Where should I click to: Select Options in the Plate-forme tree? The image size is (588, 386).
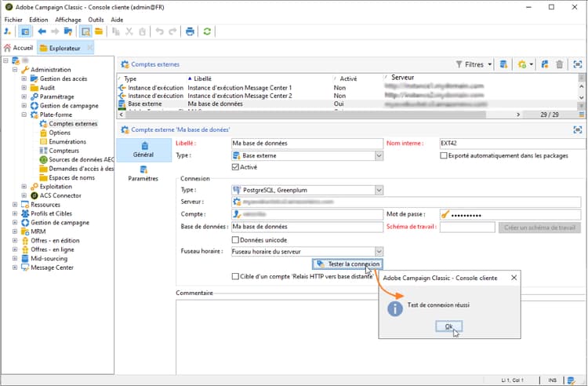[60, 133]
